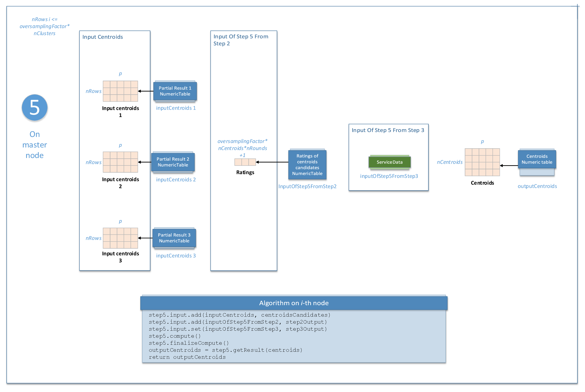
Task: Click the inputCentroids 1 label
Action: [x=176, y=108]
